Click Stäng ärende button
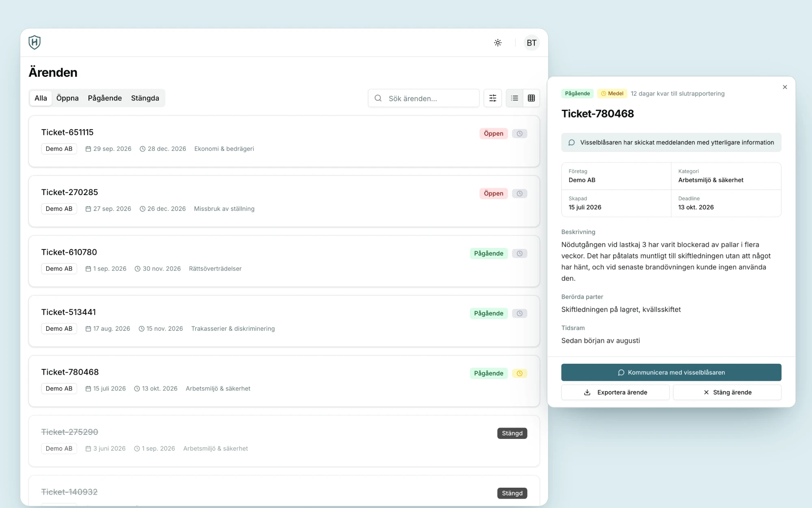The height and width of the screenshot is (508, 812). coord(727,392)
